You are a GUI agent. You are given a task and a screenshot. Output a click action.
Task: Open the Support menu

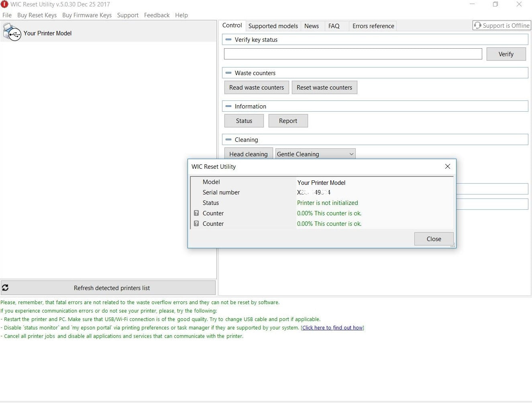[x=128, y=15]
